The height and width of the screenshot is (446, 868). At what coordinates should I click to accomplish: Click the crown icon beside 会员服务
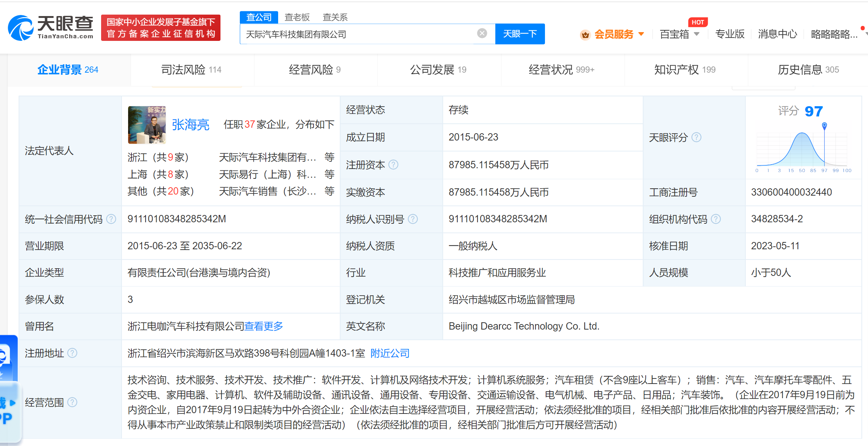pyautogui.click(x=585, y=35)
